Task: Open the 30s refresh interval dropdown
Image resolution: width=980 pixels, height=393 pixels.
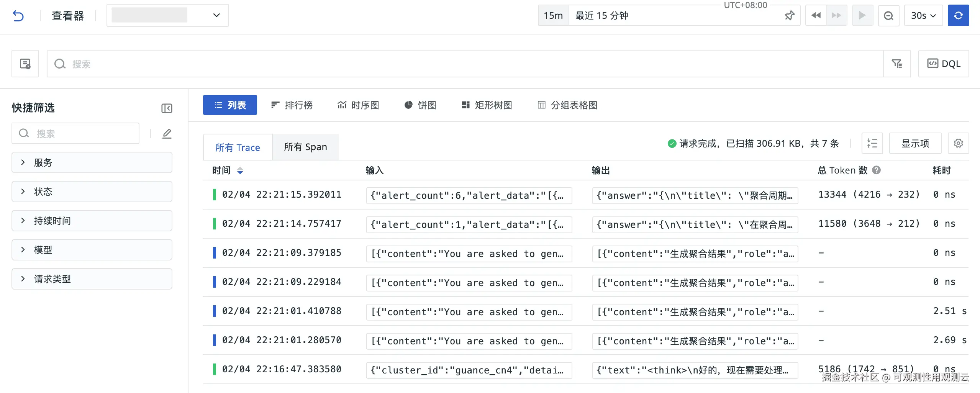Action: 923,16
